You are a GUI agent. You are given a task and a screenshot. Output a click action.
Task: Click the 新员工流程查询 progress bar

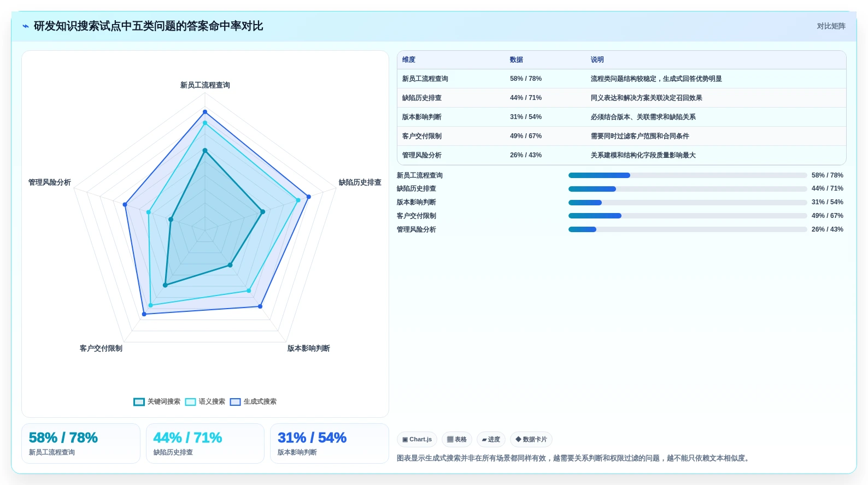click(x=688, y=175)
